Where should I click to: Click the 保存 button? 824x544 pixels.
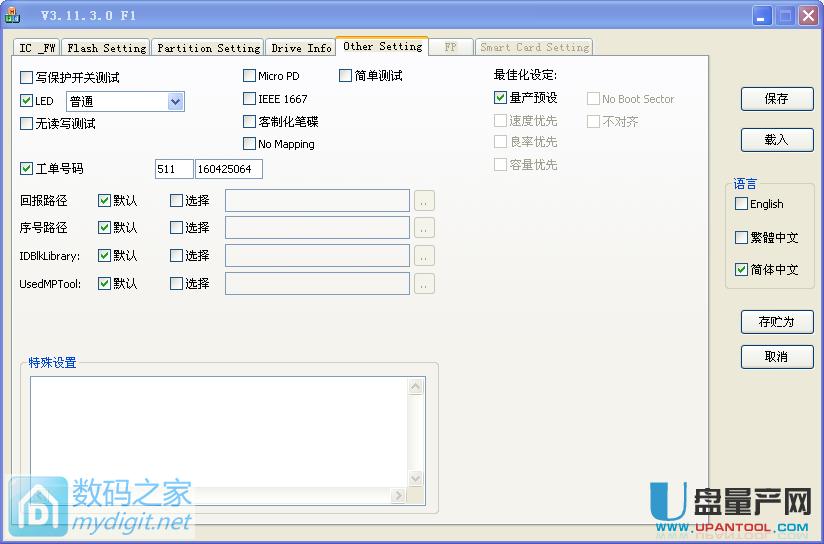tap(777, 99)
